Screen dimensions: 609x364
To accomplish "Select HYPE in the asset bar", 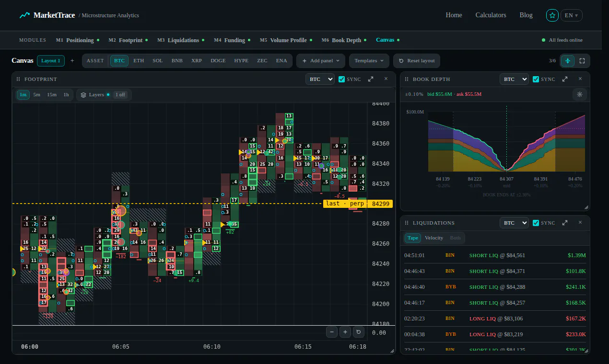I will (x=241, y=61).
